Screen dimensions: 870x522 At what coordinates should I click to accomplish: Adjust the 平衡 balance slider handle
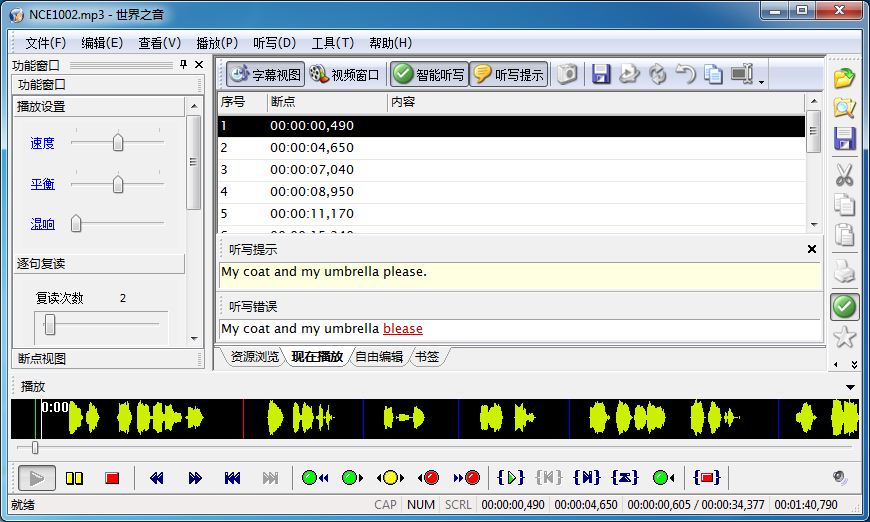[118, 184]
